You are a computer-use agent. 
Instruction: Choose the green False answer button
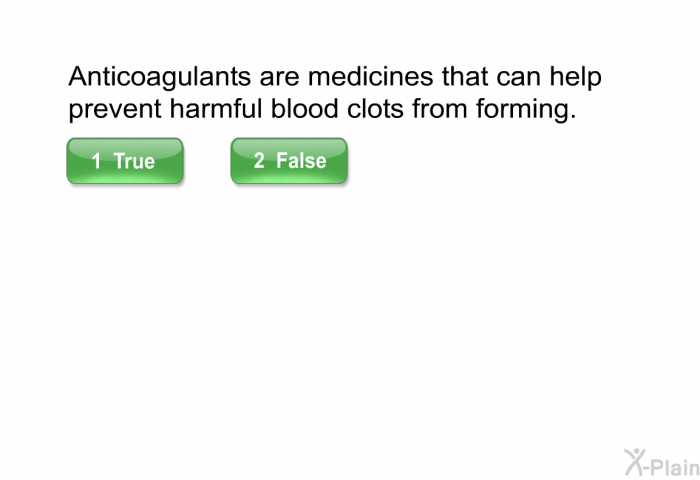tap(289, 161)
